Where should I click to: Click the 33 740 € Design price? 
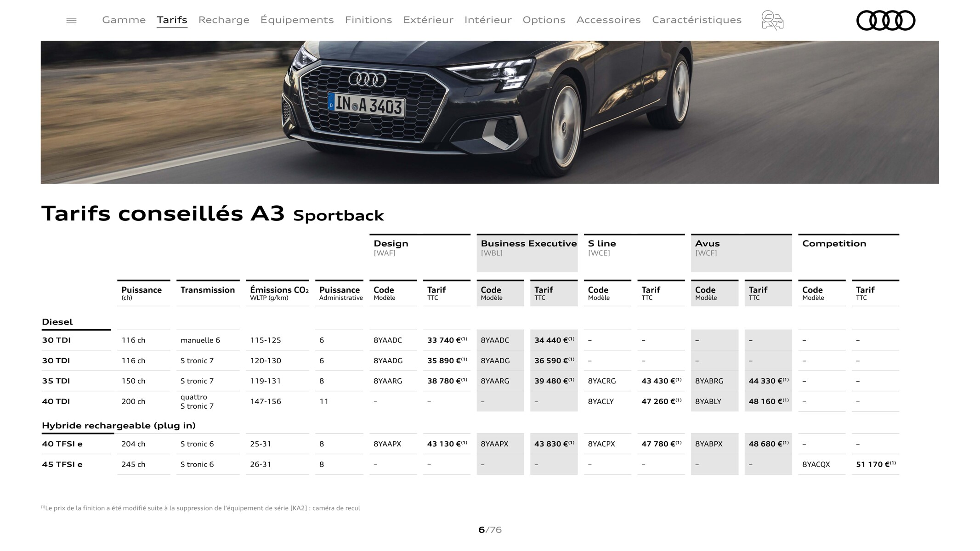447,340
